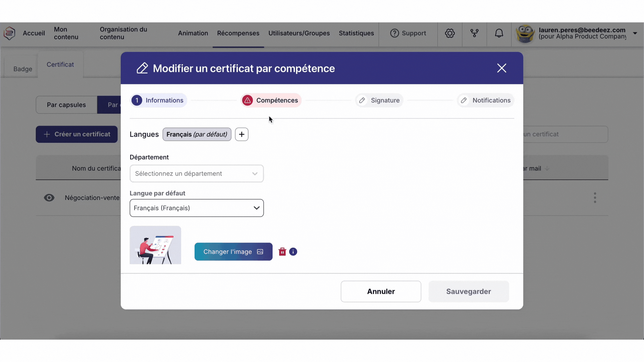Image resolution: width=644 pixels, height=362 pixels.
Task: Click the warning icon on the Compétences step
Action: [x=248, y=100]
